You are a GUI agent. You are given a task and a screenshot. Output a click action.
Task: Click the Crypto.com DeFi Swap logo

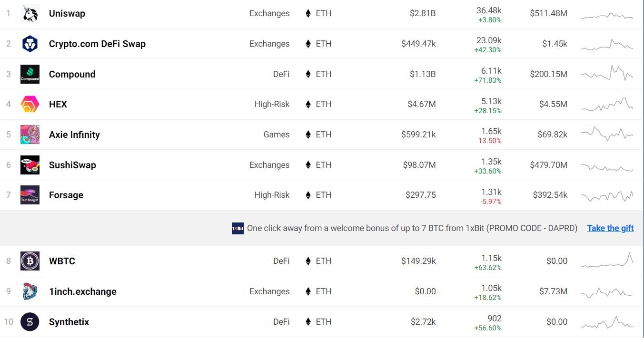click(30, 44)
